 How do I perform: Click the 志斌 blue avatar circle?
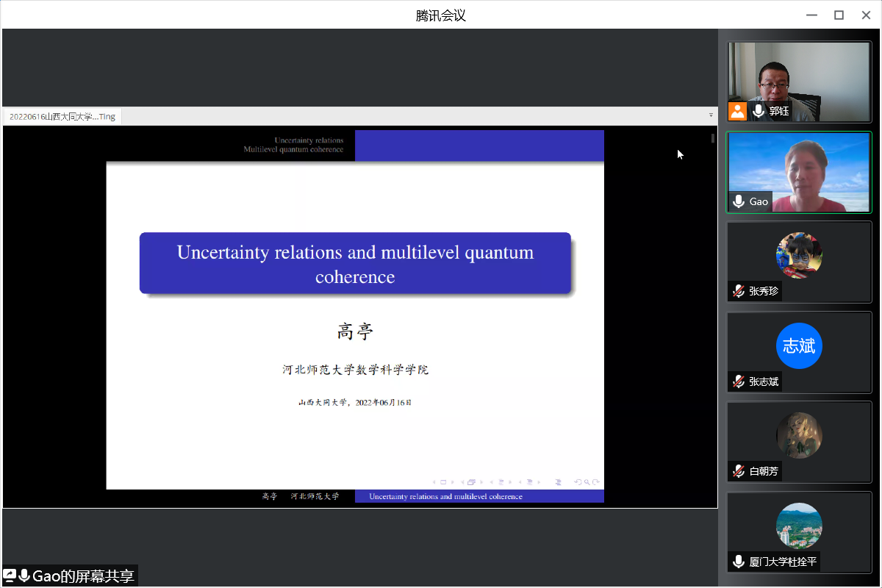coord(799,346)
